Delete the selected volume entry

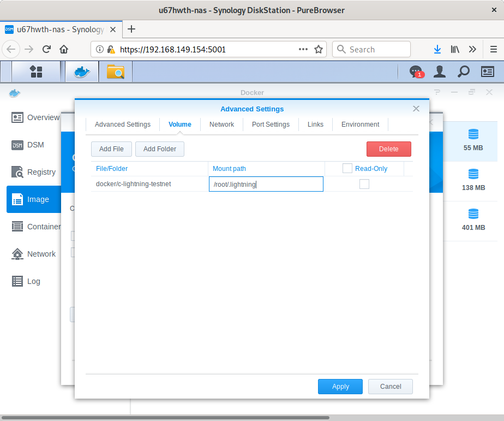pyautogui.click(x=388, y=149)
